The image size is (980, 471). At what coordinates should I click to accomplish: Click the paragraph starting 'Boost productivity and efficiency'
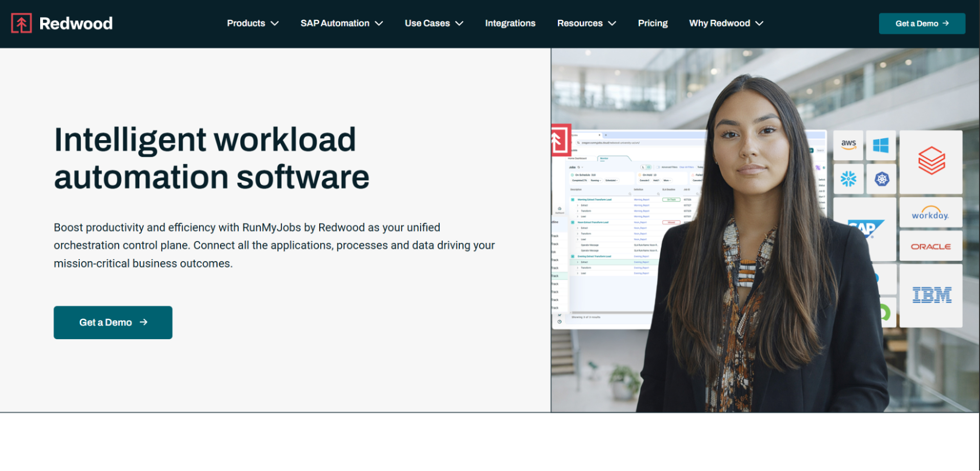click(x=275, y=246)
